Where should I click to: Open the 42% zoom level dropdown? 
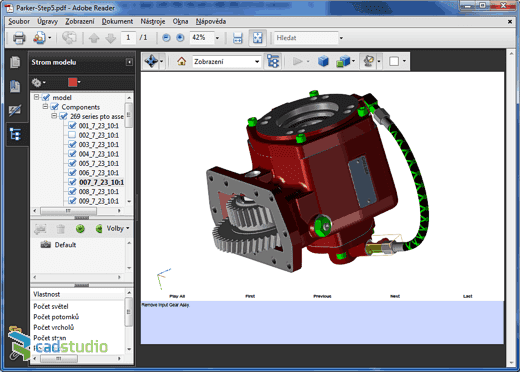pos(217,38)
